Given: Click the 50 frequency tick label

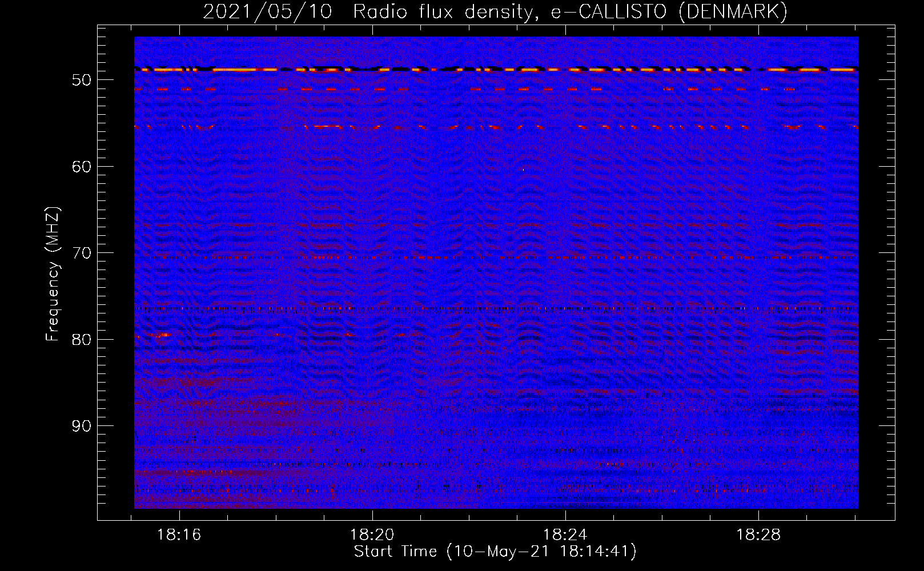Looking at the screenshot, I should point(82,80).
